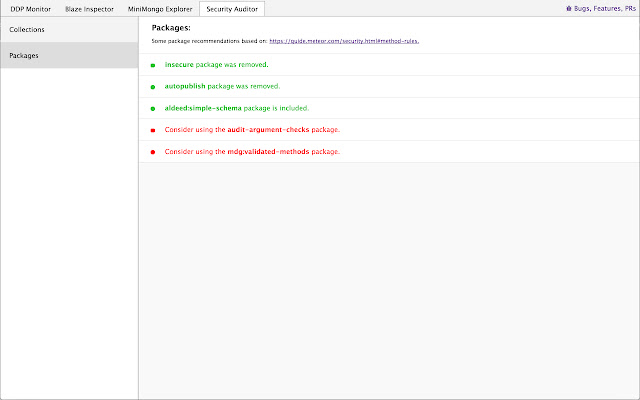
Task: Click the insecure package was removed message
Action: pos(216,64)
